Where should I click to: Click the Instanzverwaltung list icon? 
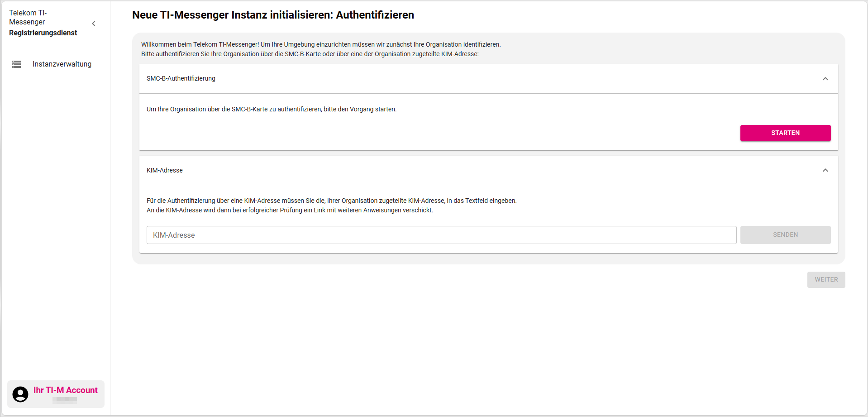tap(16, 64)
